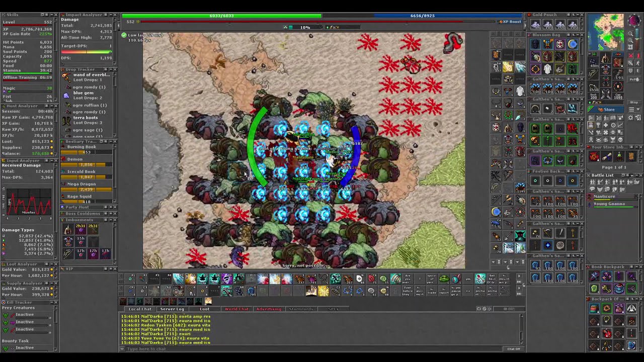Click the white robe in Blossom Bag

click(547, 69)
